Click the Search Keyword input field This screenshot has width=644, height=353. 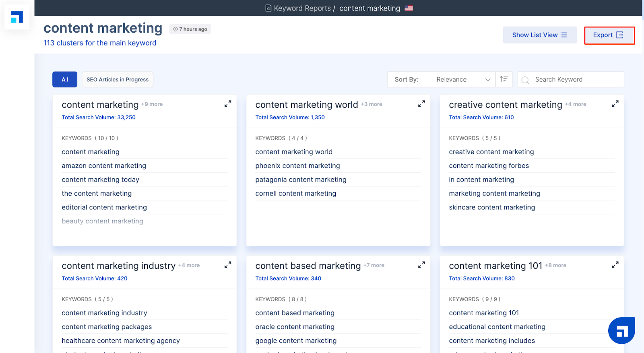coord(576,80)
